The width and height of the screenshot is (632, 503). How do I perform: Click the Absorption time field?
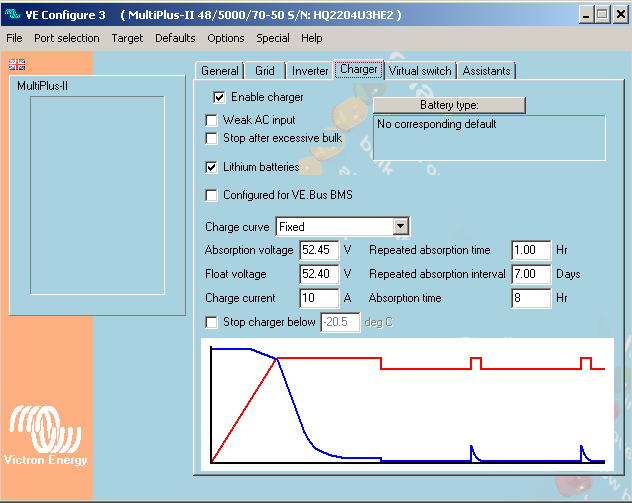531,298
